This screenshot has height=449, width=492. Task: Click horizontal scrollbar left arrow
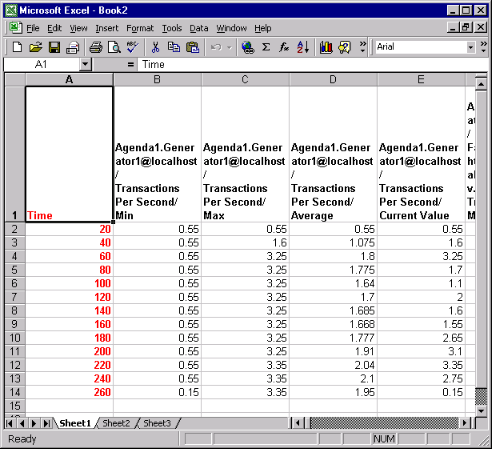(298, 423)
